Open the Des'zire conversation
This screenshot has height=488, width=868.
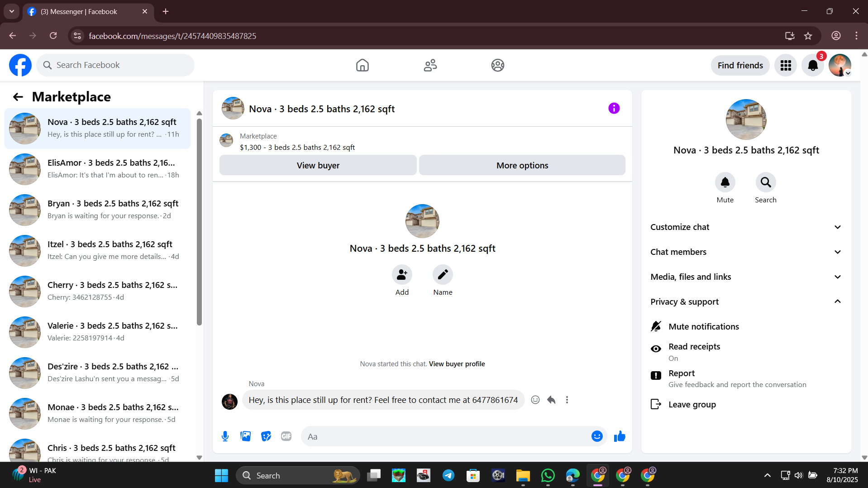[x=97, y=373]
